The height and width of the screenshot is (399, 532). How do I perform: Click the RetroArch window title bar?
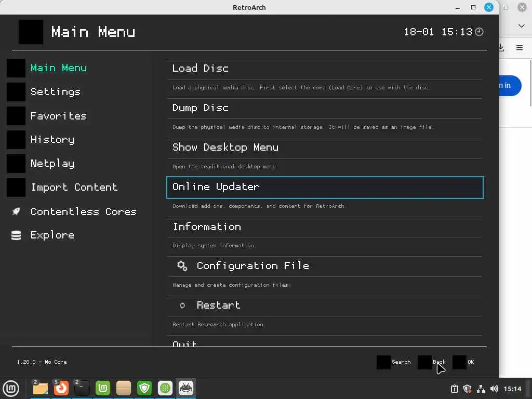coord(249,7)
